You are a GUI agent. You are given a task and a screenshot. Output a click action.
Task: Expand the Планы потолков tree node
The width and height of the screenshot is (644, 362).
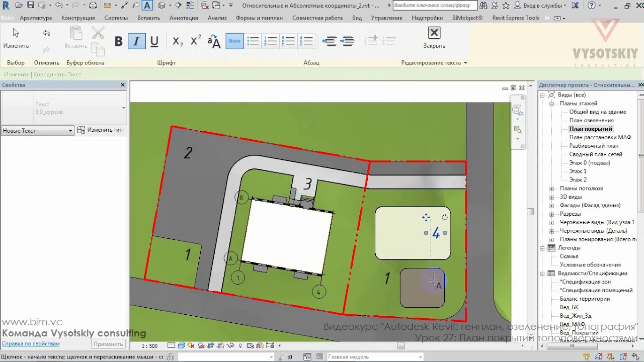pyautogui.click(x=552, y=189)
